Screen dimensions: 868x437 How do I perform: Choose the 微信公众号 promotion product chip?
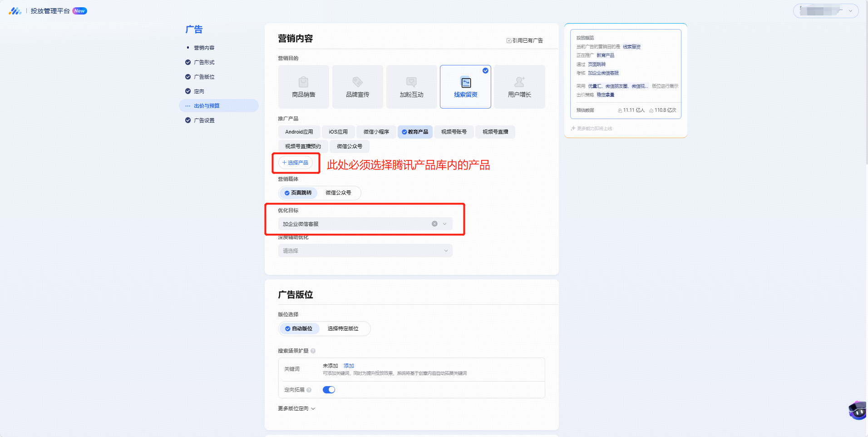[350, 146]
